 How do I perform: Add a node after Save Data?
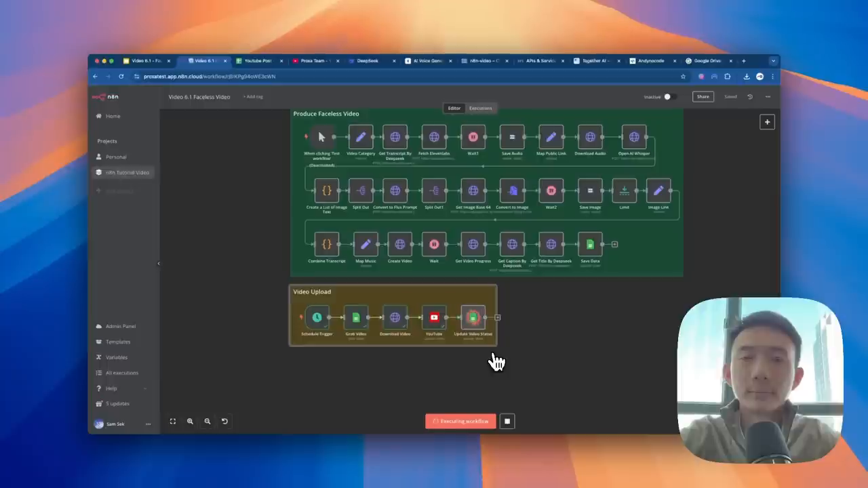click(x=614, y=244)
